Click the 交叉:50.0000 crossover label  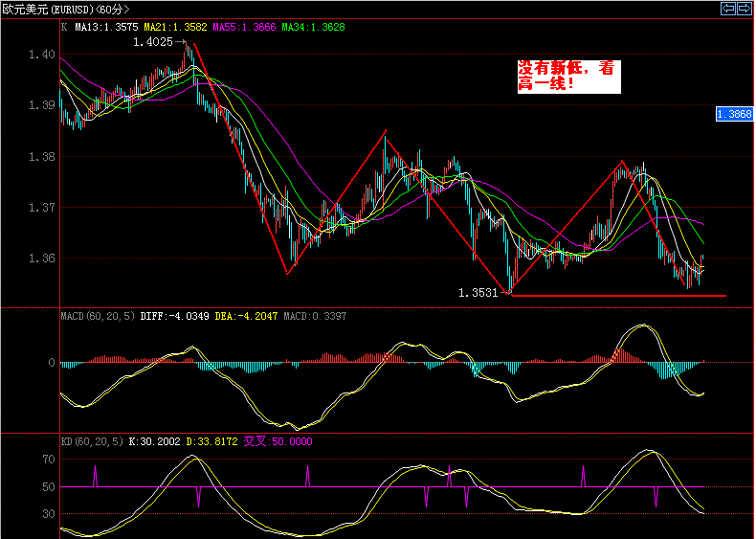click(x=278, y=441)
